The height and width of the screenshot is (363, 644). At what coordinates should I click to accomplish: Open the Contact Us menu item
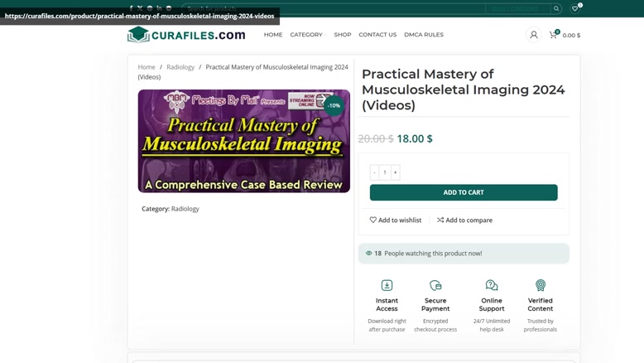[377, 35]
